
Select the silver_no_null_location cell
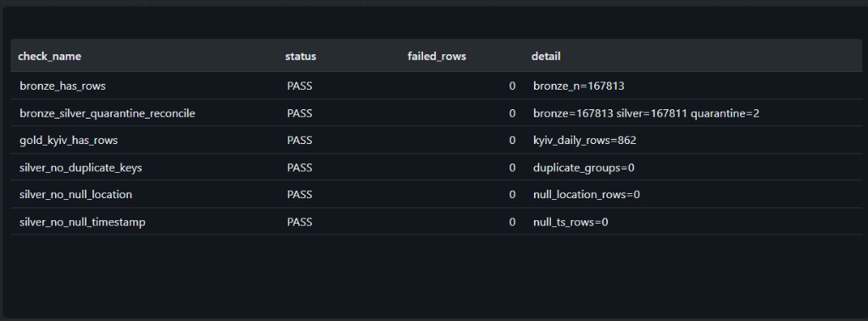click(75, 195)
